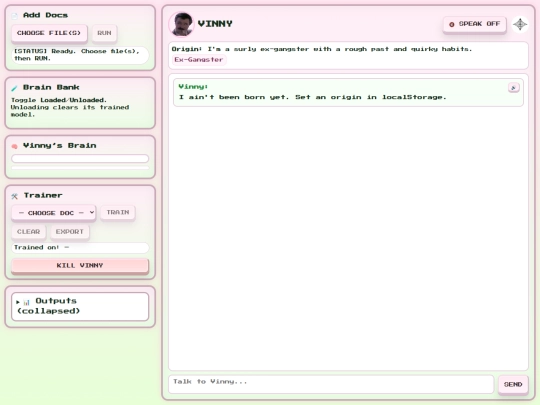This screenshot has height=405, width=540.
Task: Focus the Talk to Vinny input field
Action: (331, 384)
